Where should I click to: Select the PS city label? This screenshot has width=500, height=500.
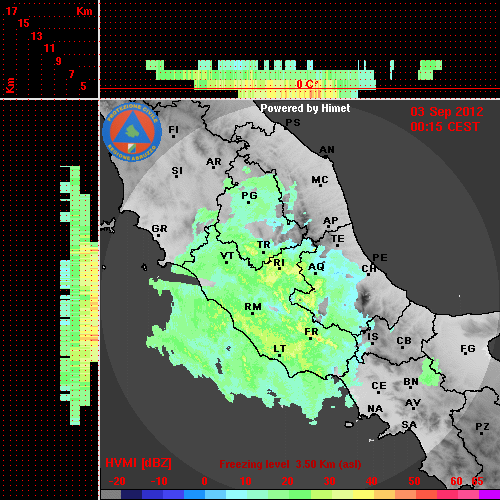pos(293,123)
